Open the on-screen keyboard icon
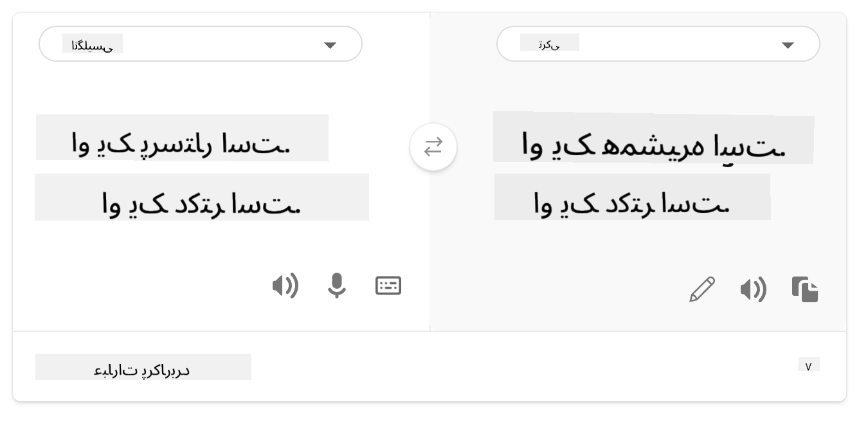This screenshot has width=868, height=427. pyautogui.click(x=388, y=286)
